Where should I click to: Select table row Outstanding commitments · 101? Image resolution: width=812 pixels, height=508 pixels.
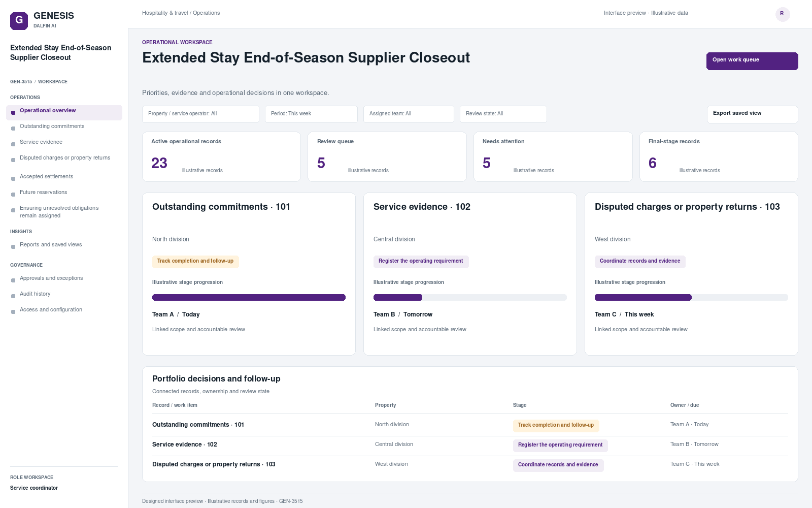tap(470, 425)
